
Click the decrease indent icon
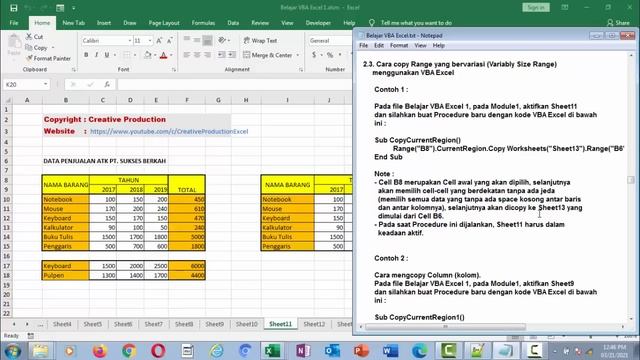coord(221,55)
